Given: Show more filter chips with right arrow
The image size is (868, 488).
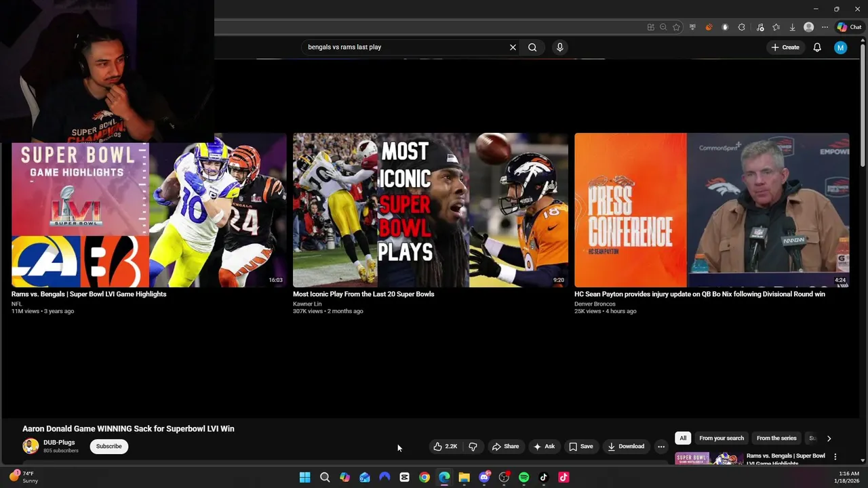Looking at the screenshot, I should pyautogui.click(x=829, y=439).
